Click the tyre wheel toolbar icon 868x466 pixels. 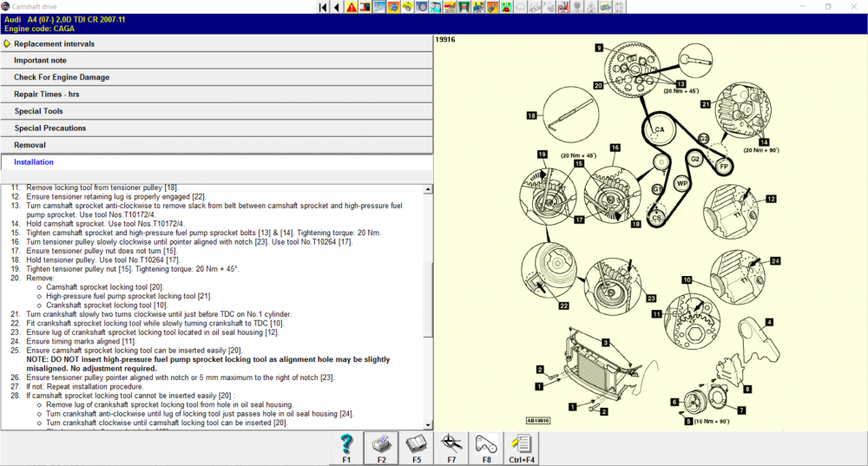422,7
